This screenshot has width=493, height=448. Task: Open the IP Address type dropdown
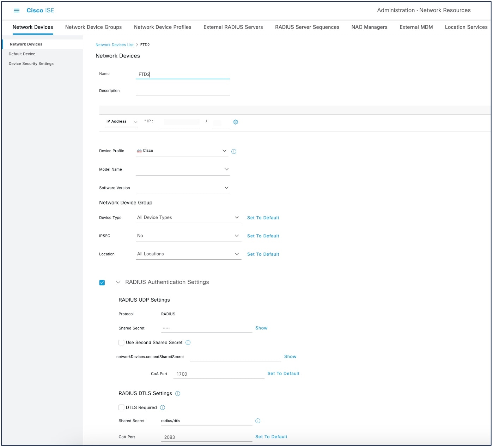tap(121, 122)
